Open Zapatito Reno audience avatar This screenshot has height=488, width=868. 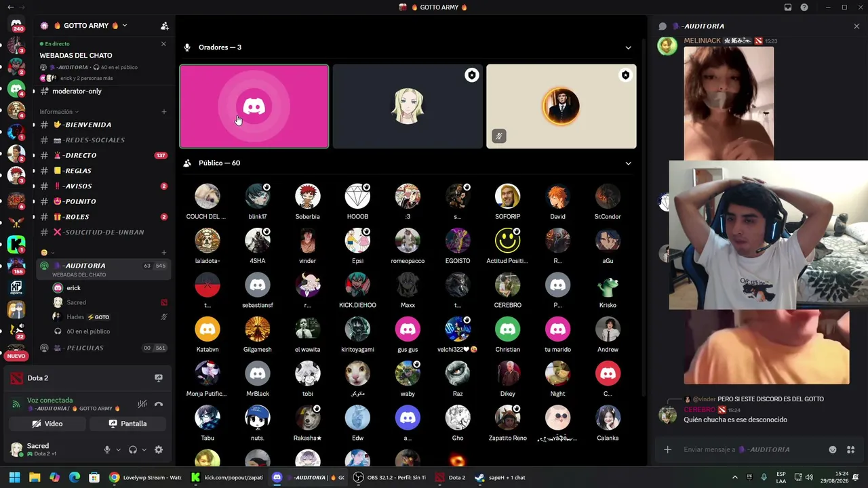pyautogui.click(x=508, y=418)
